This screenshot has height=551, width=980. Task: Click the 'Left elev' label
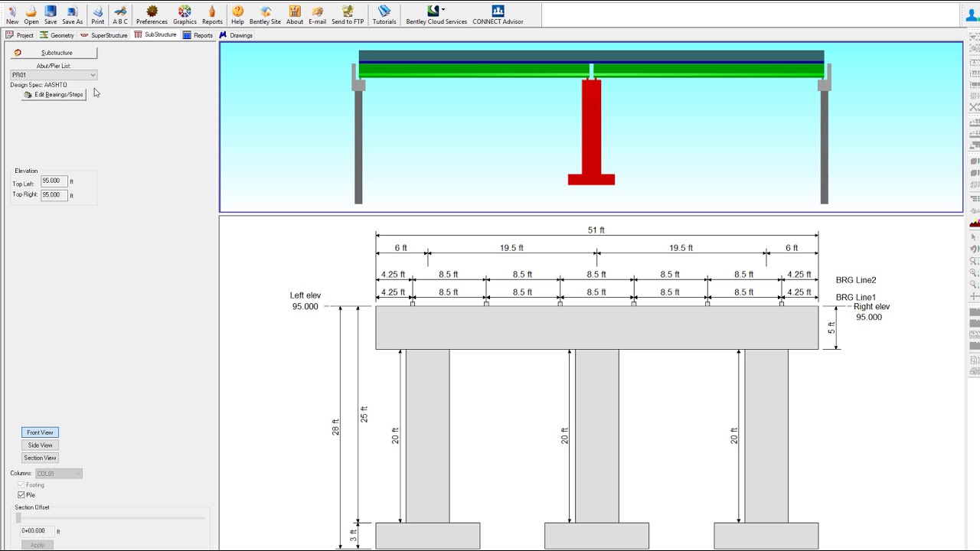305,295
